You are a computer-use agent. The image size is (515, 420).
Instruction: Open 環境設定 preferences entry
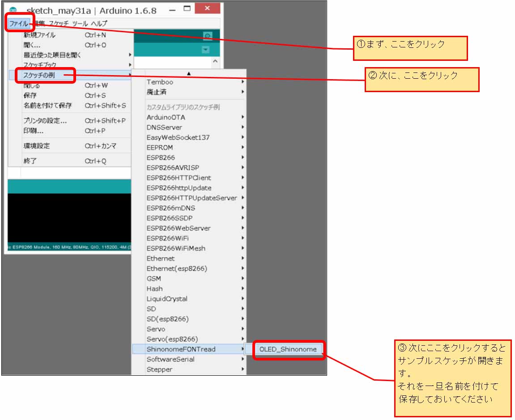point(70,146)
